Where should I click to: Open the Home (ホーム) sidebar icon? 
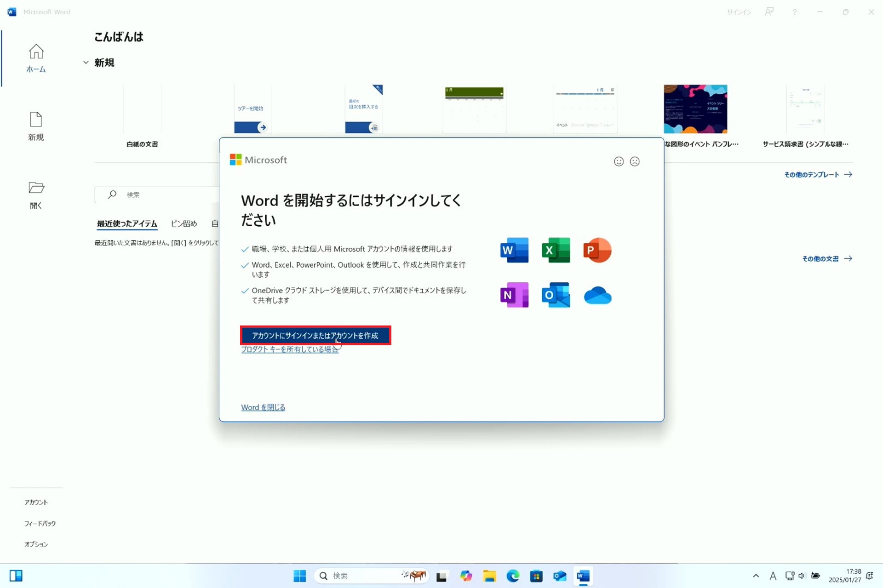pyautogui.click(x=36, y=58)
